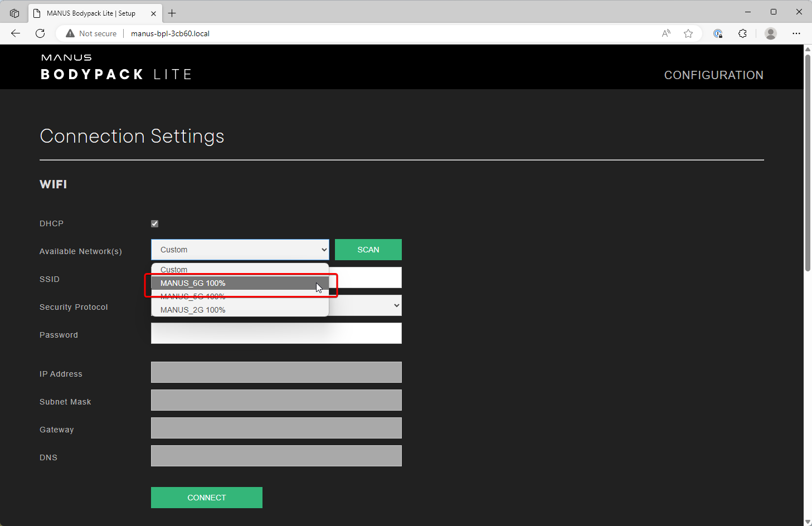The width and height of the screenshot is (812, 526).
Task: Add page to favorites with star icon
Action: click(x=688, y=33)
